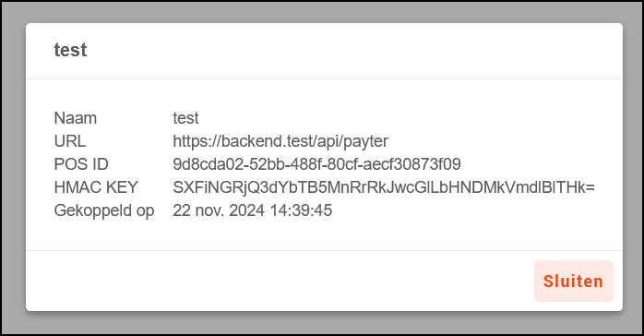Image resolution: width=644 pixels, height=336 pixels.
Task: Select the 'Naam' field label
Action: coord(76,118)
